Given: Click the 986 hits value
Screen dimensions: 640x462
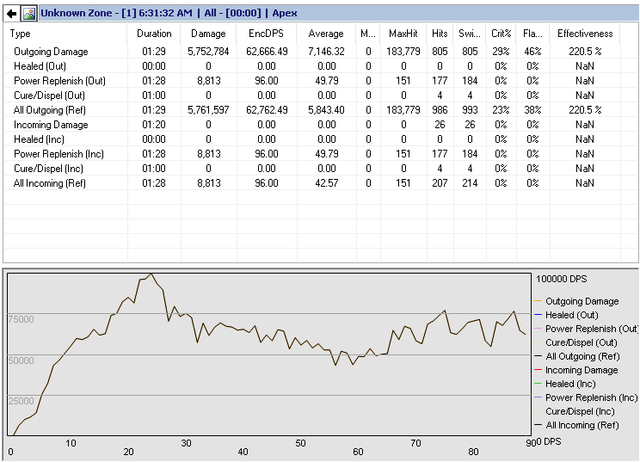Looking at the screenshot, I should pos(440,110).
